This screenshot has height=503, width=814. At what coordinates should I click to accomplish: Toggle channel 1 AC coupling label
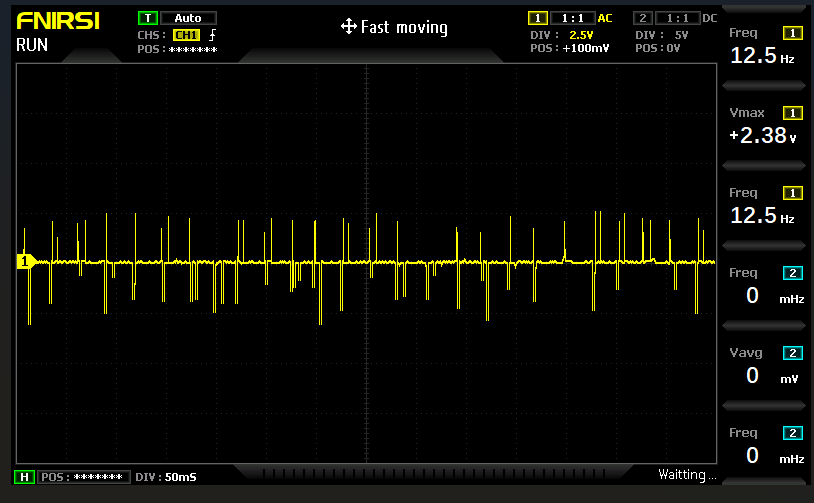coord(605,18)
